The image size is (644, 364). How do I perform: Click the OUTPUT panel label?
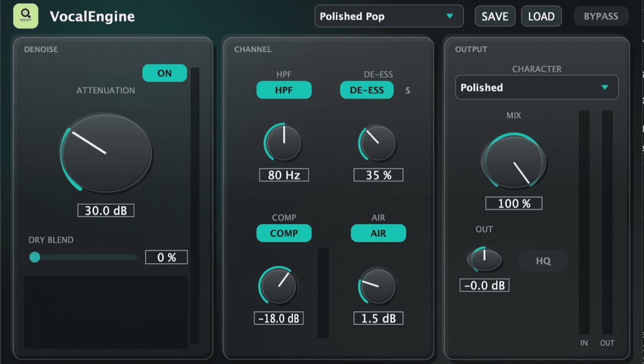(471, 49)
